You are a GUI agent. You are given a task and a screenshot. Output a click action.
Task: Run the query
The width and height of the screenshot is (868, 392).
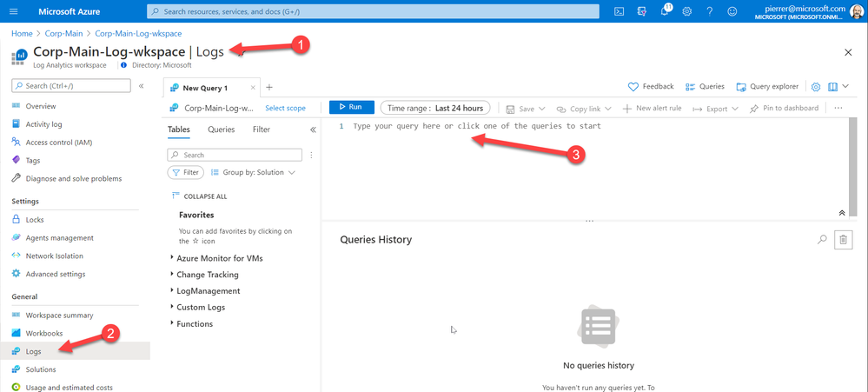352,108
